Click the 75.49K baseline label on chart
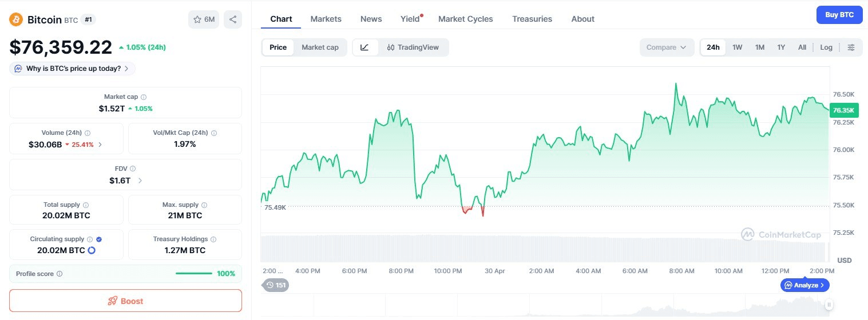Viewport: 868px width, 320px height. [275, 207]
